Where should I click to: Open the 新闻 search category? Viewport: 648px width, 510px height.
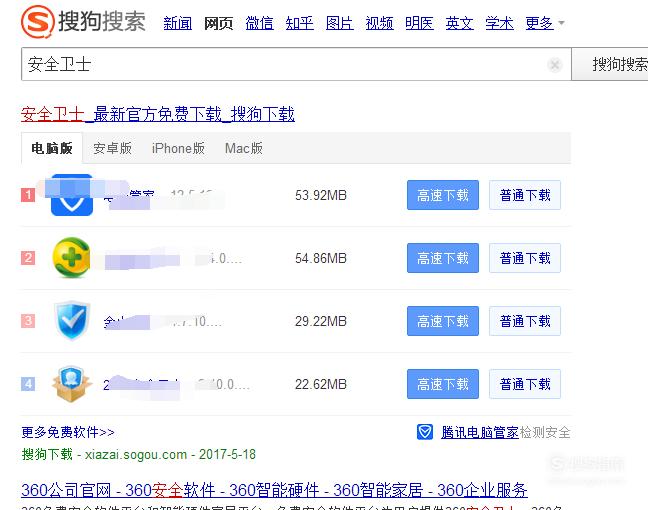click(x=178, y=23)
